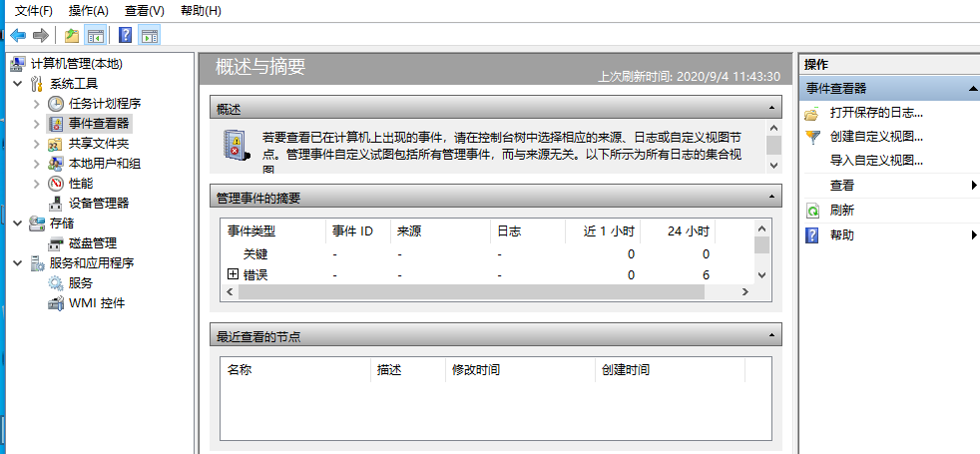Click the 设备管理器 icon
The image size is (980, 454).
tap(56, 204)
